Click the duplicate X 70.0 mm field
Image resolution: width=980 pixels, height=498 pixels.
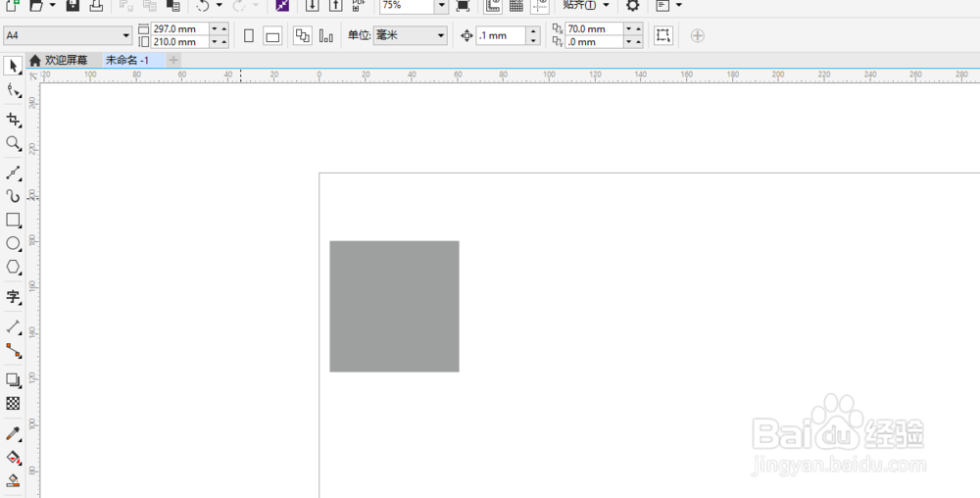595,28
